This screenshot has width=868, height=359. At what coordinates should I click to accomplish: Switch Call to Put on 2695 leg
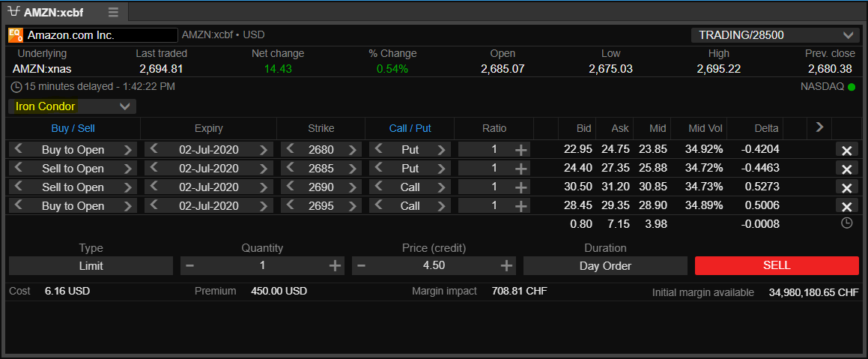[x=441, y=206]
